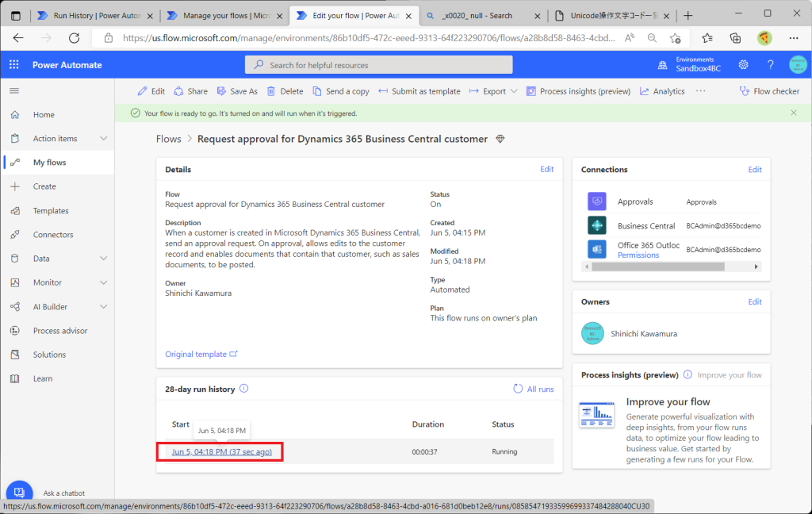Switch to the Unicode browser tab
The height and width of the screenshot is (514, 812).
click(x=612, y=16)
